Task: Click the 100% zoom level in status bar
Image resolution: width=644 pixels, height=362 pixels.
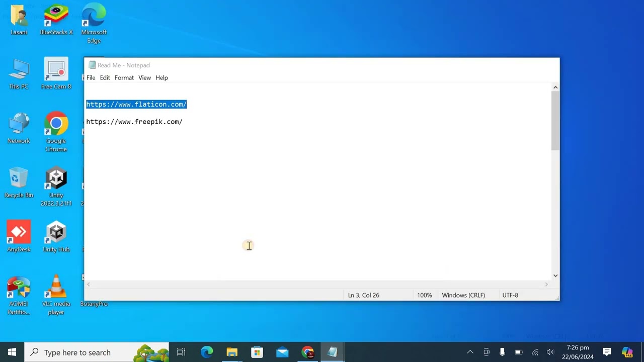Action: point(424,295)
